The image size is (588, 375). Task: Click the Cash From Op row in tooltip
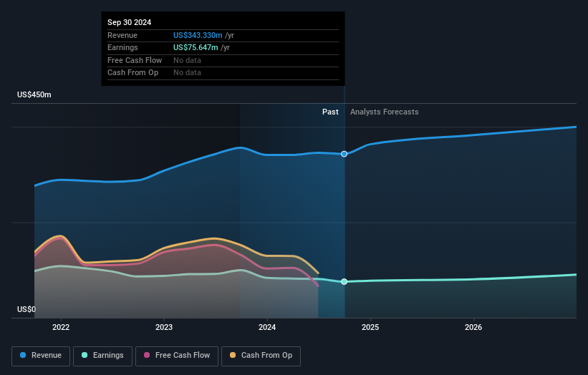[223, 73]
